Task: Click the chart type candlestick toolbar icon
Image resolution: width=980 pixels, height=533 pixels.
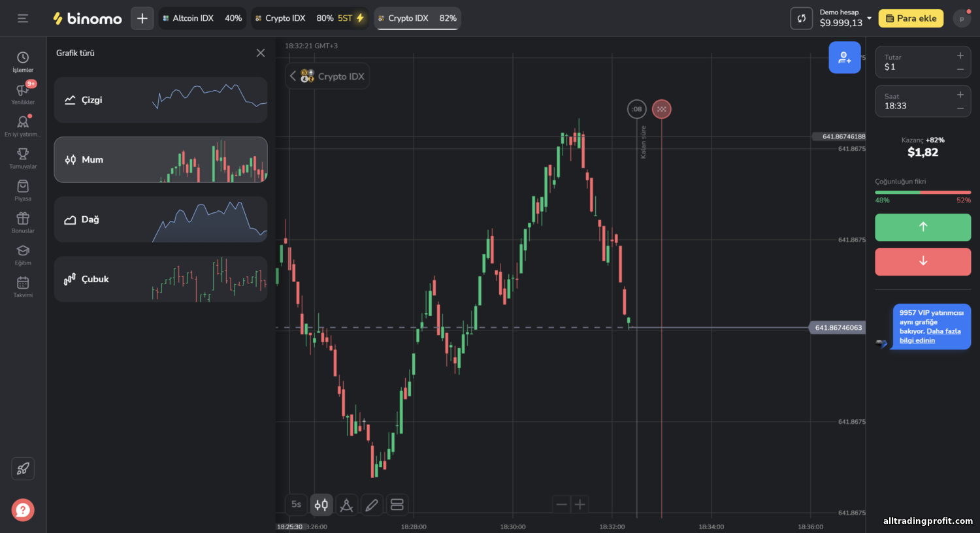Action: 321,504
